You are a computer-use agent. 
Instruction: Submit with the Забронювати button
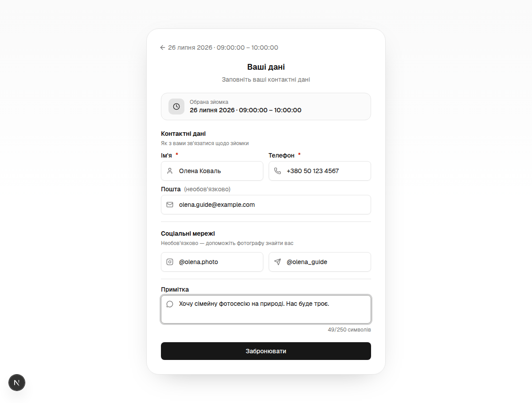click(x=266, y=351)
